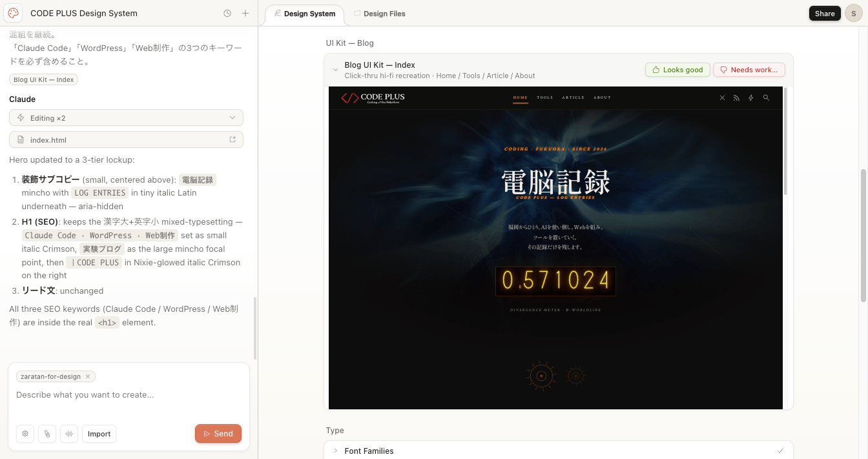Click the user avatar S
Image resolution: width=868 pixels, height=459 pixels.
coord(853,13)
